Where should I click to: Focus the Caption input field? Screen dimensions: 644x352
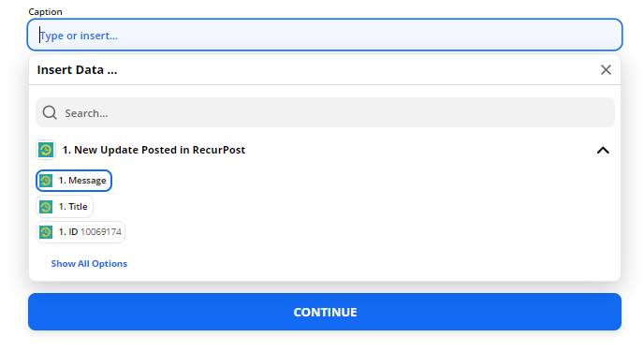tap(325, 35)
